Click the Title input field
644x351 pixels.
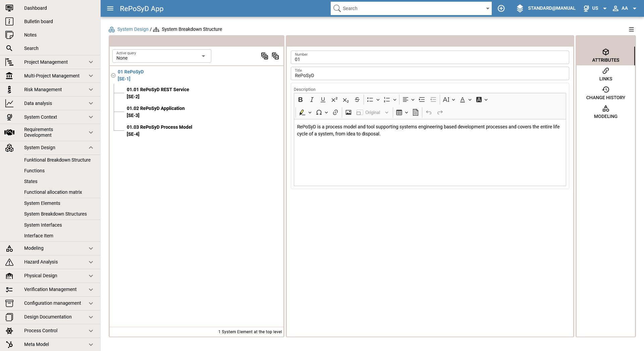coord(430,73)
